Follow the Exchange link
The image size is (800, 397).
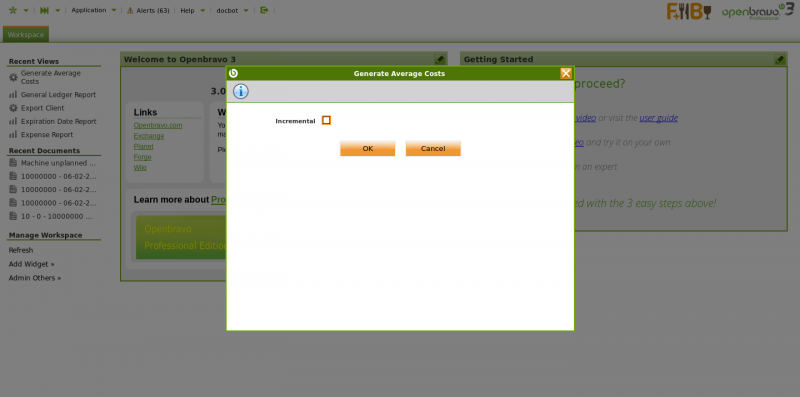[149, 136]
